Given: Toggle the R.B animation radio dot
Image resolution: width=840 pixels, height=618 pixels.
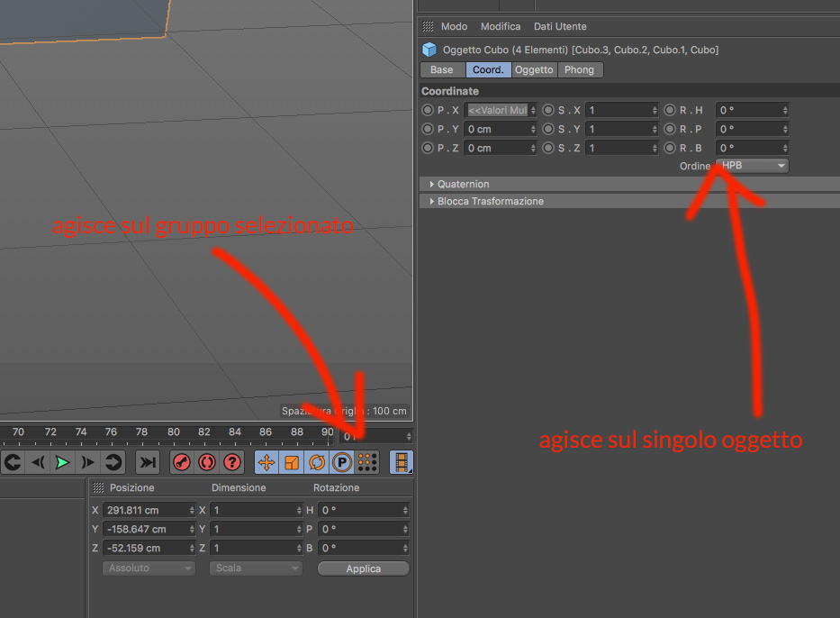Looking at the screenshot, I should coord(670,148).
